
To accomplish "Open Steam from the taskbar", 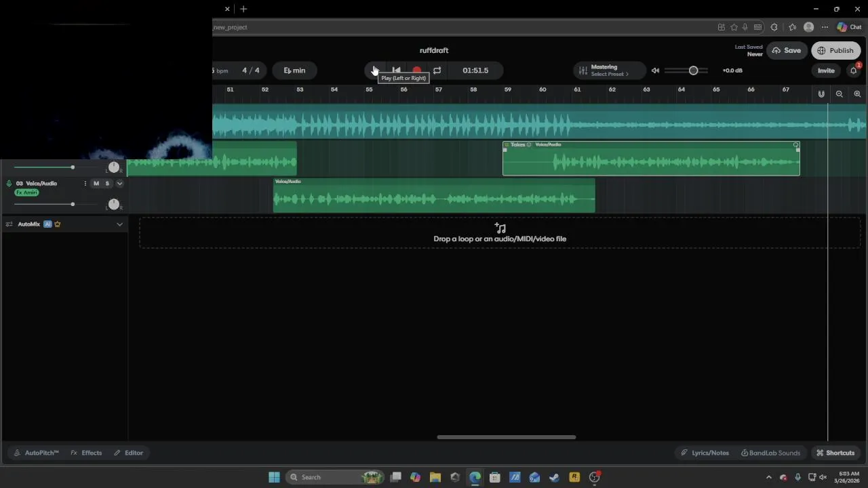I will [554, 477].
